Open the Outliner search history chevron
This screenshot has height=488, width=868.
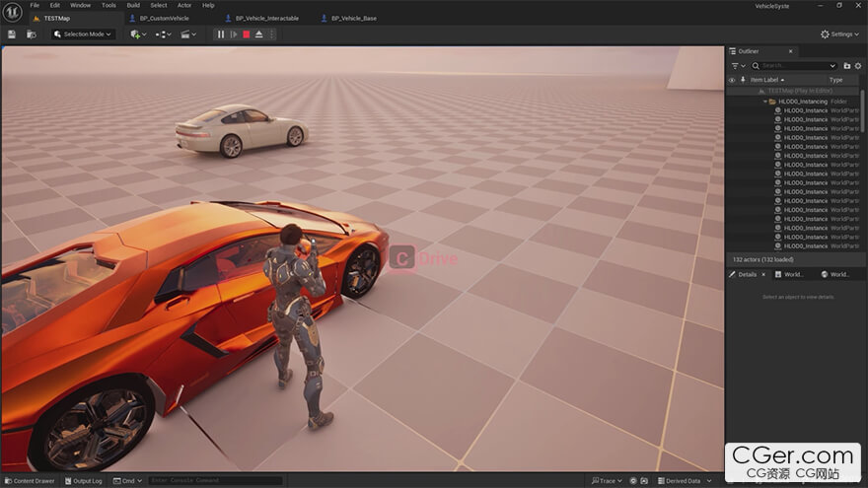point(832,66)
